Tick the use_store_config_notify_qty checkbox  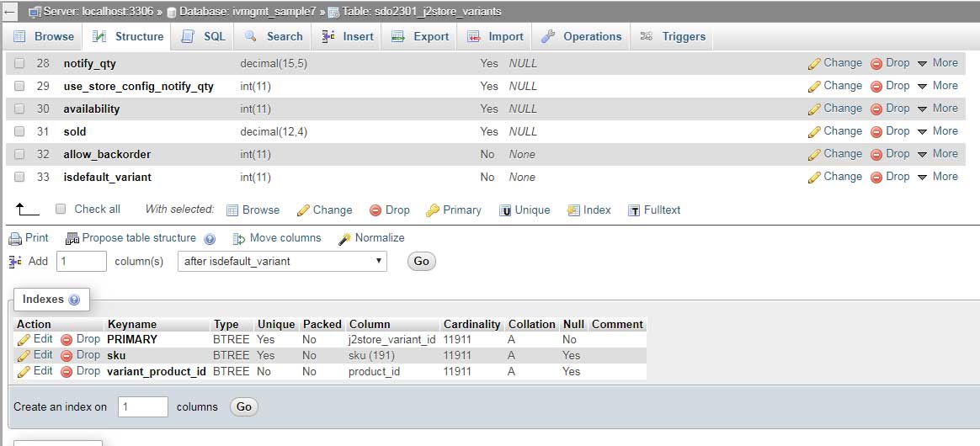coord(19,86)
